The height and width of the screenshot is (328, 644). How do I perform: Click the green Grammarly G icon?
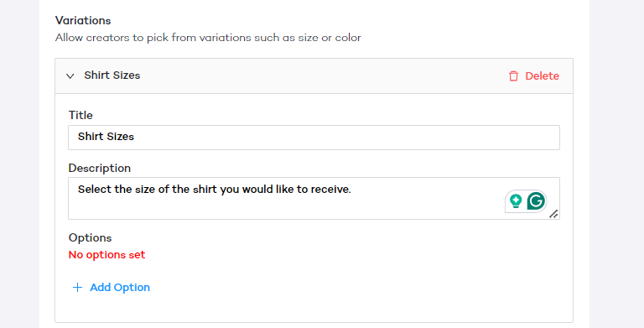click(536, 201)
